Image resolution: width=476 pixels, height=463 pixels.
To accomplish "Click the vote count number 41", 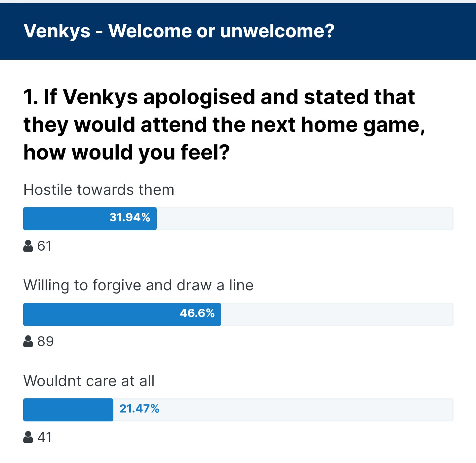I will point(45,437).
